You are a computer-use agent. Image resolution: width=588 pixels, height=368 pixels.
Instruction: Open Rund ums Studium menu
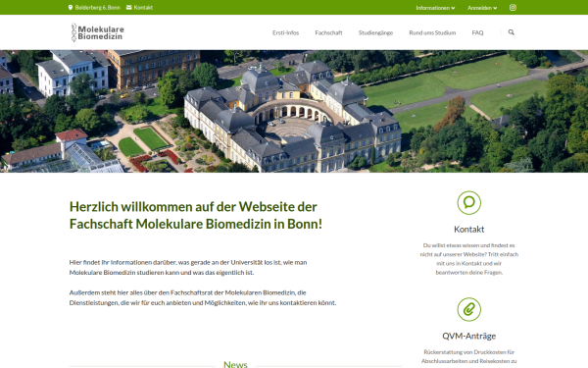[x=432, y=32]
